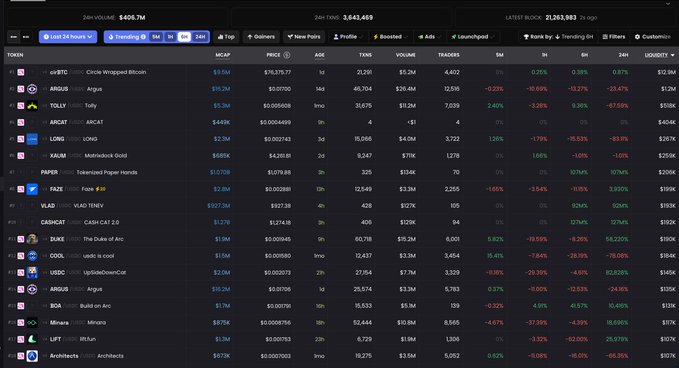
Task: Click the price currency switch icon in header
Action: pyautogui.click(x=287, y=55)
